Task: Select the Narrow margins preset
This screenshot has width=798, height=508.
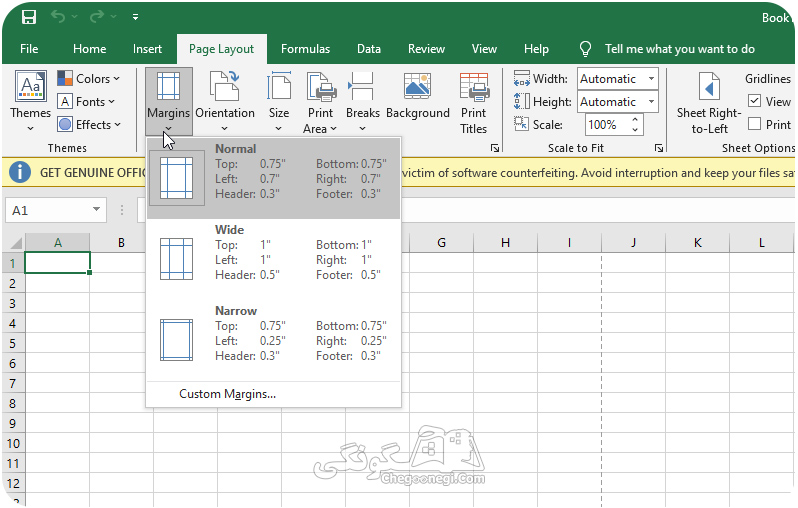Action: [x=273, y=340]
